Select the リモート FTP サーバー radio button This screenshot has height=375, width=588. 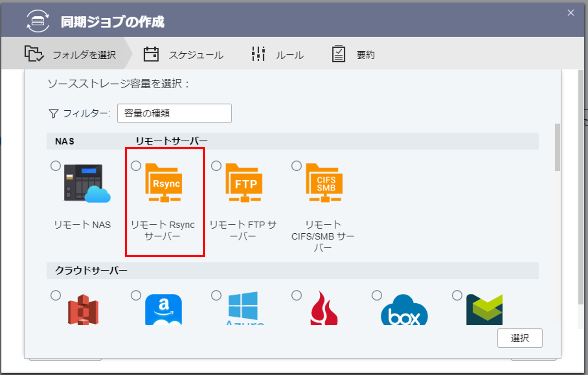click(216, 166)
